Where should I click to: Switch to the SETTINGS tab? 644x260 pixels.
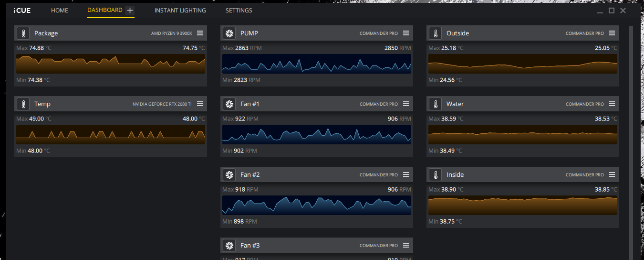239,10
